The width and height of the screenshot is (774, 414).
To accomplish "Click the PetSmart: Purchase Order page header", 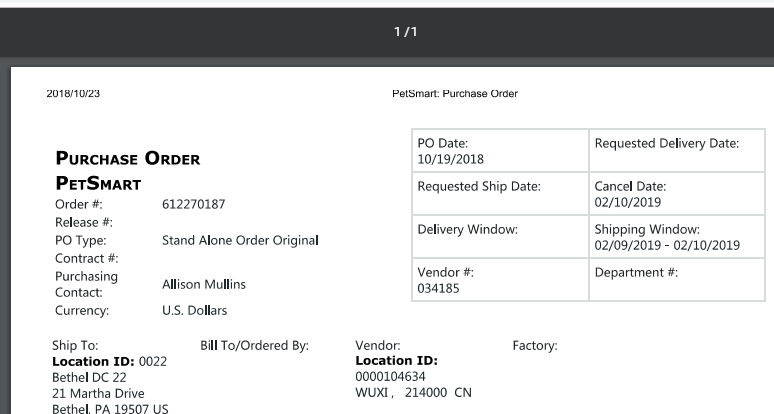I will coord(455,94).
